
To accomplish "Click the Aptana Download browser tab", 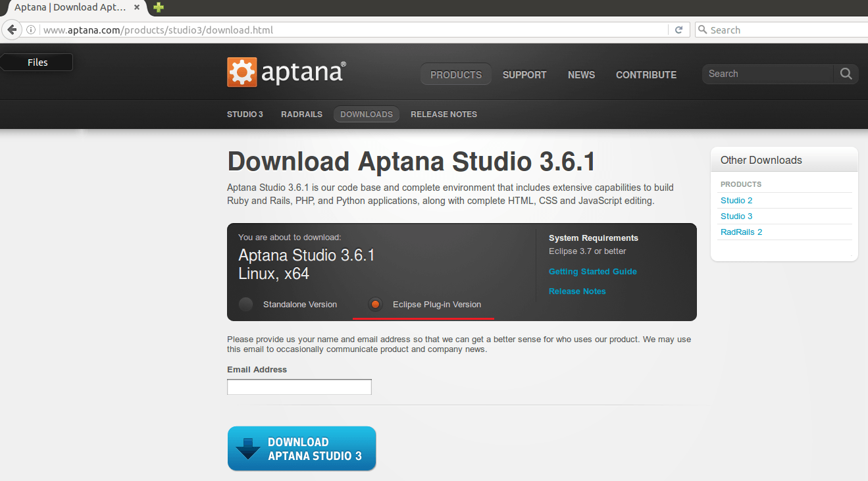I will tap(74, 7).
